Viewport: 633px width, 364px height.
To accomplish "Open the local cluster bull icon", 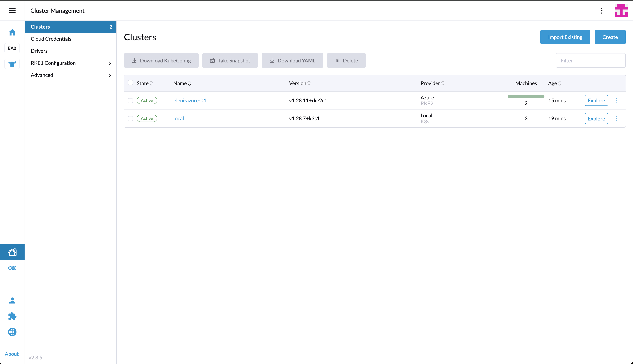I will [x=12, y=64].
